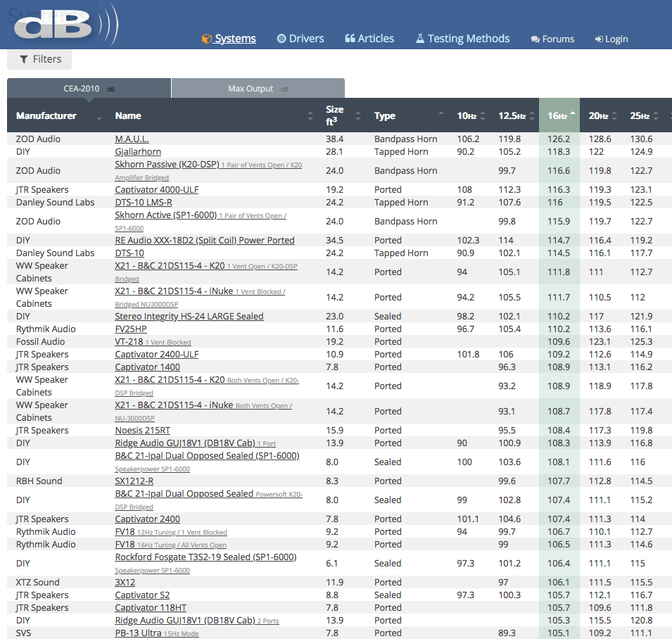
Task: Sort by 20Hz column arrows
Action: click(614, 115)
